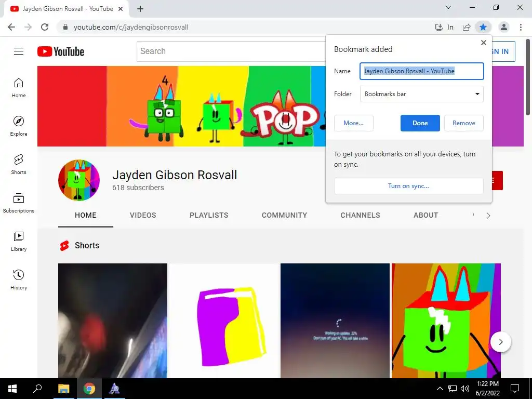Click Chrome icon in taskbar
The image size is (532, 399).
point(89,389)
